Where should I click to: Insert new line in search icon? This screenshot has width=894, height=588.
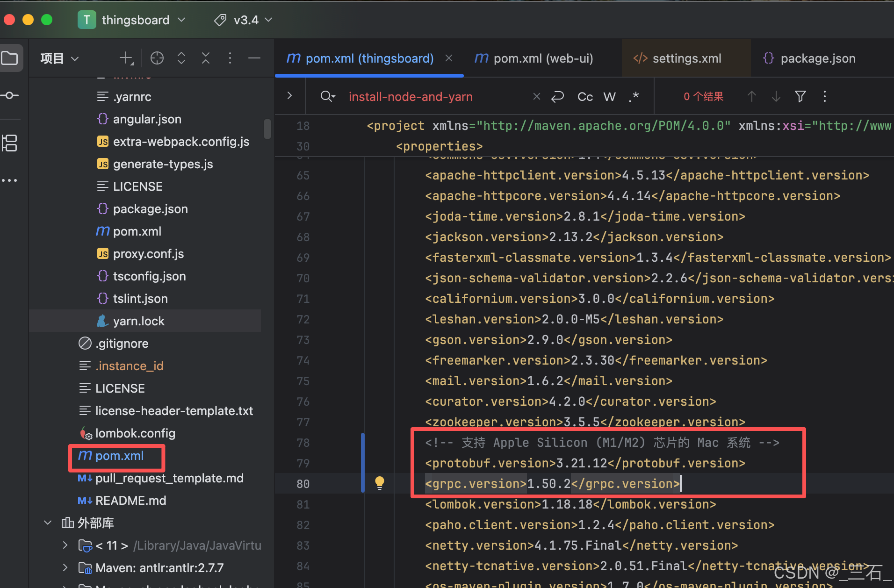[557, 96]
